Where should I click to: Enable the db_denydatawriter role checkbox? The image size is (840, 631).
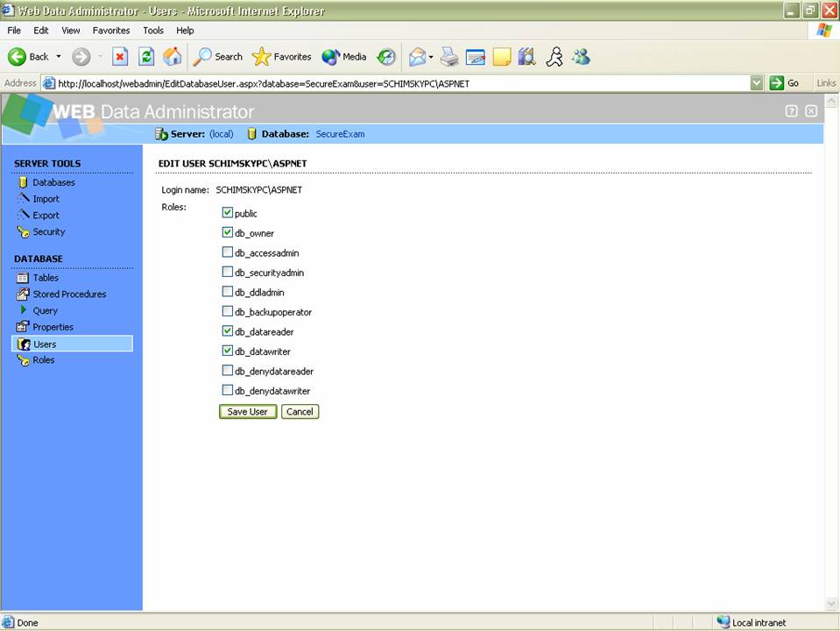click(227, 390)
